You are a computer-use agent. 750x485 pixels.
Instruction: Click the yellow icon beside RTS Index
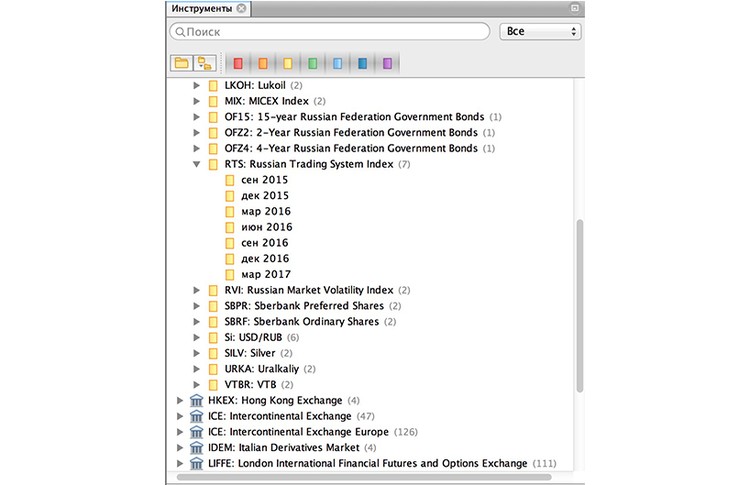pos(213,165)
